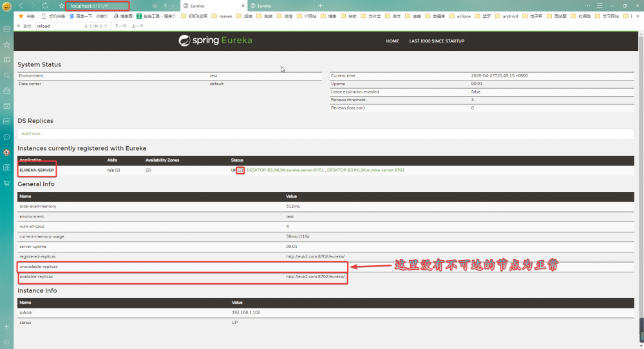
Task: Open the 手机书签 mobile bookmarks
Action: [53, 16]
